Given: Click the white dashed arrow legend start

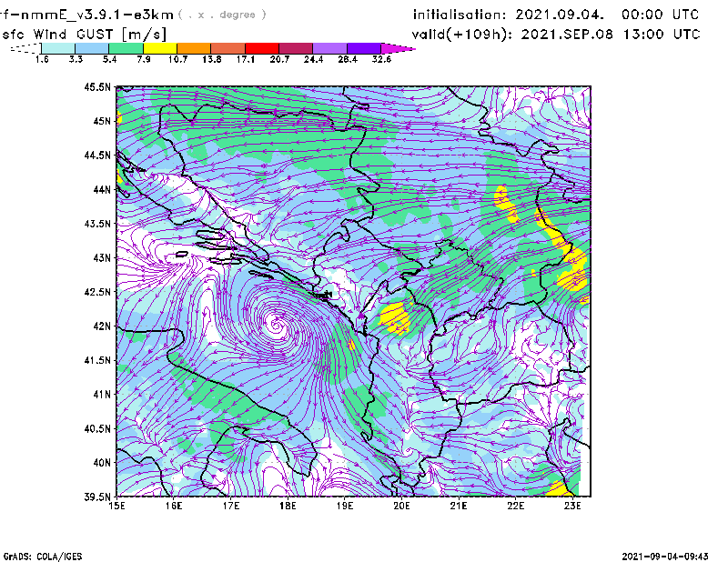Looking at the screenshot, I should [25, 48].
